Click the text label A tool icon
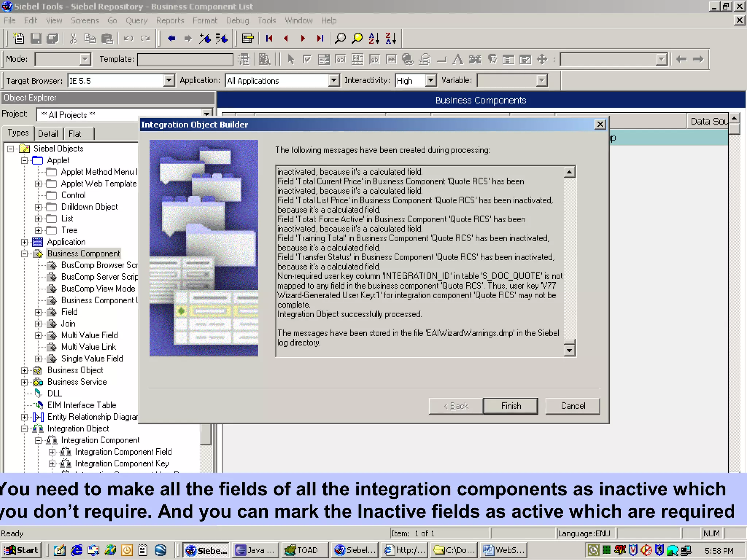 (458, 59)
